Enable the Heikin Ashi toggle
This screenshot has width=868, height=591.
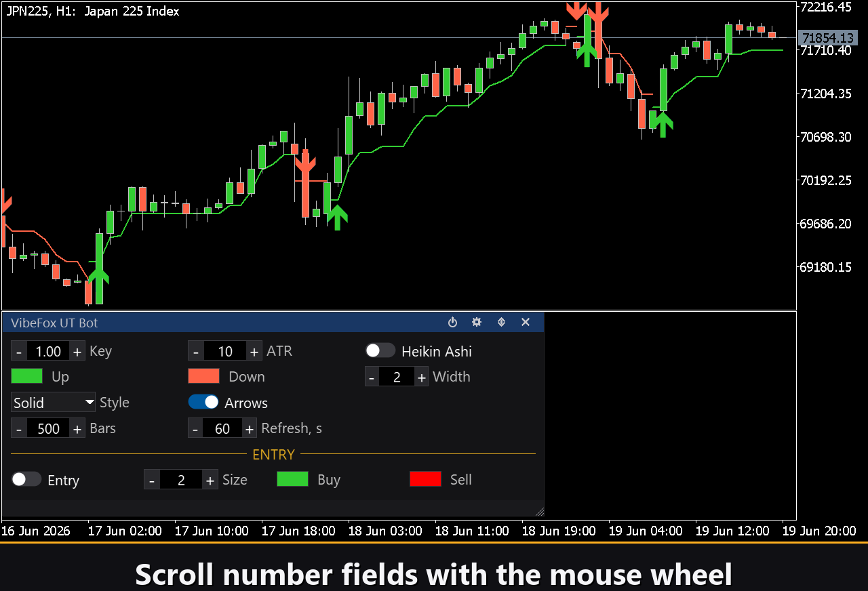(x=380, y=350)
